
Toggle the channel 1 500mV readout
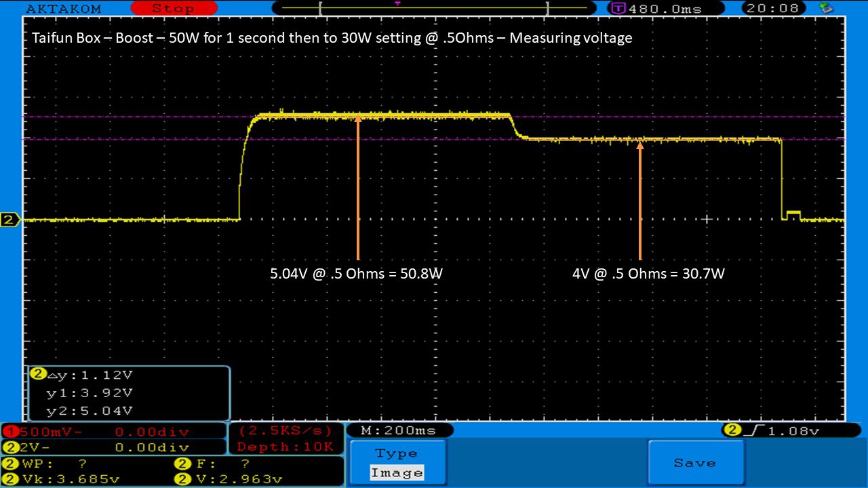[113, 432]
